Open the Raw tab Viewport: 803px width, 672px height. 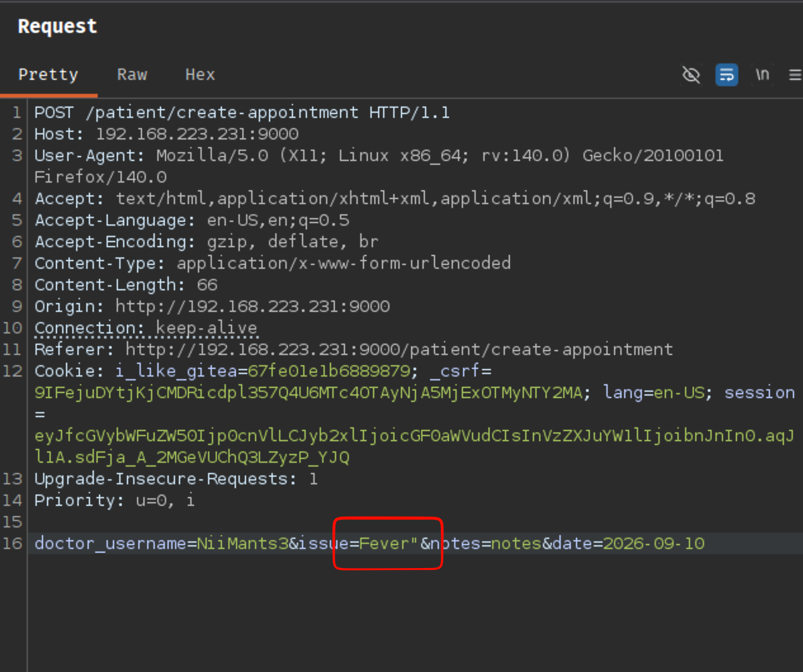[132, 75]
